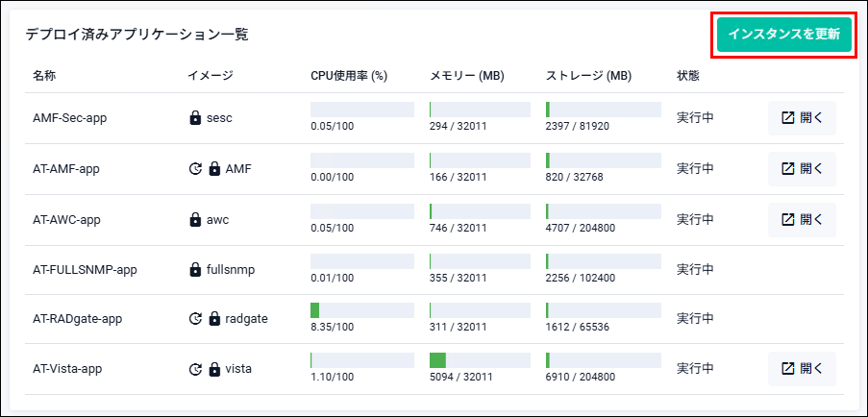The height and width of the screenshot is (417, 868).
Task: Click the lock icon next to sesc
Action: click(x=195, y=118)
